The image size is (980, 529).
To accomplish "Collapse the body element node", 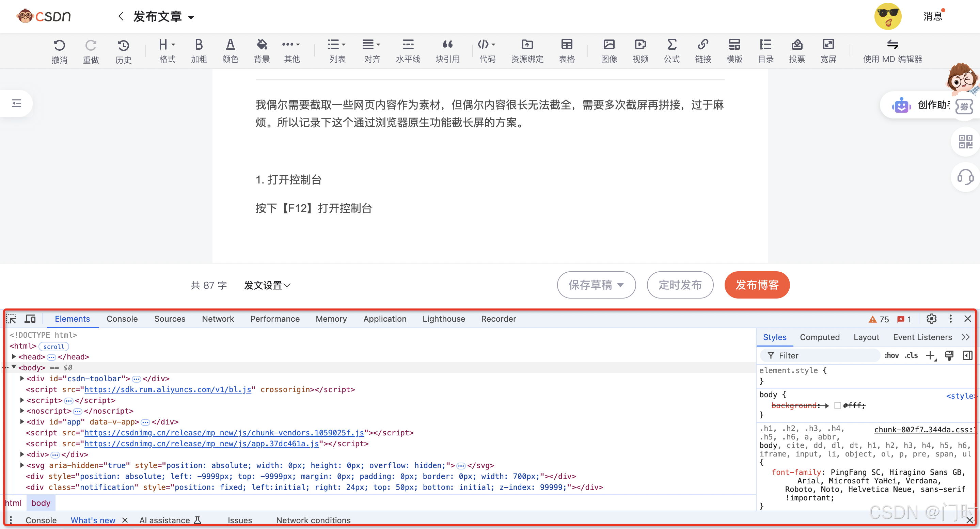I will [x=14, y=367].
